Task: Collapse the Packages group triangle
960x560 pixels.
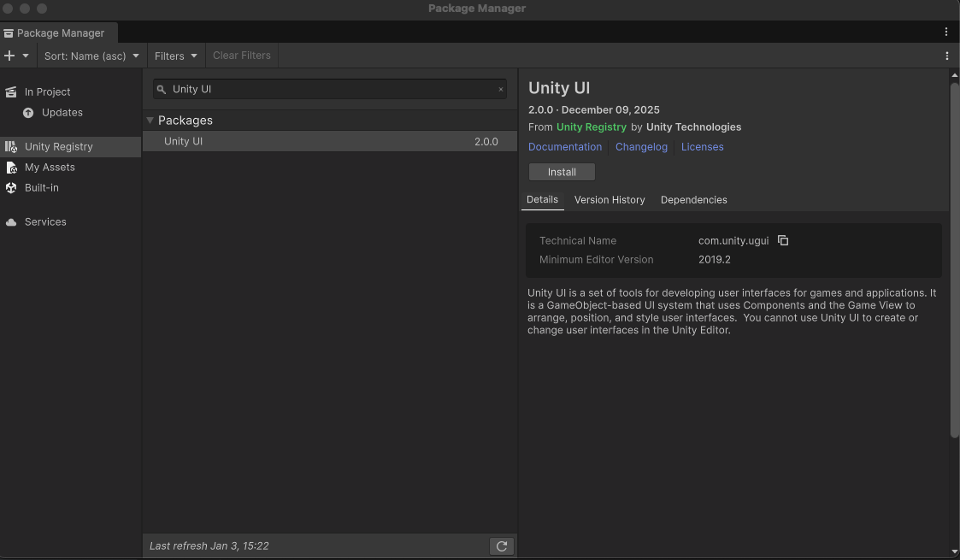Action: coord(150,121)
